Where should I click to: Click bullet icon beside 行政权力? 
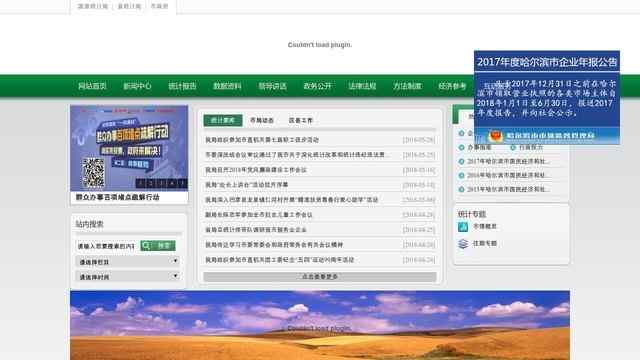point(513,147)
